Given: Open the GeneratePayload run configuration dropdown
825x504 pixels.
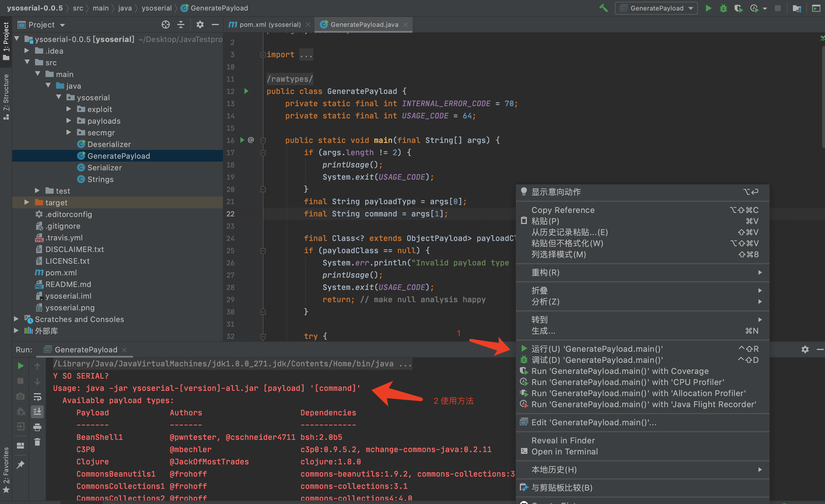Looking at the screenshot, I should pos(656,8).
